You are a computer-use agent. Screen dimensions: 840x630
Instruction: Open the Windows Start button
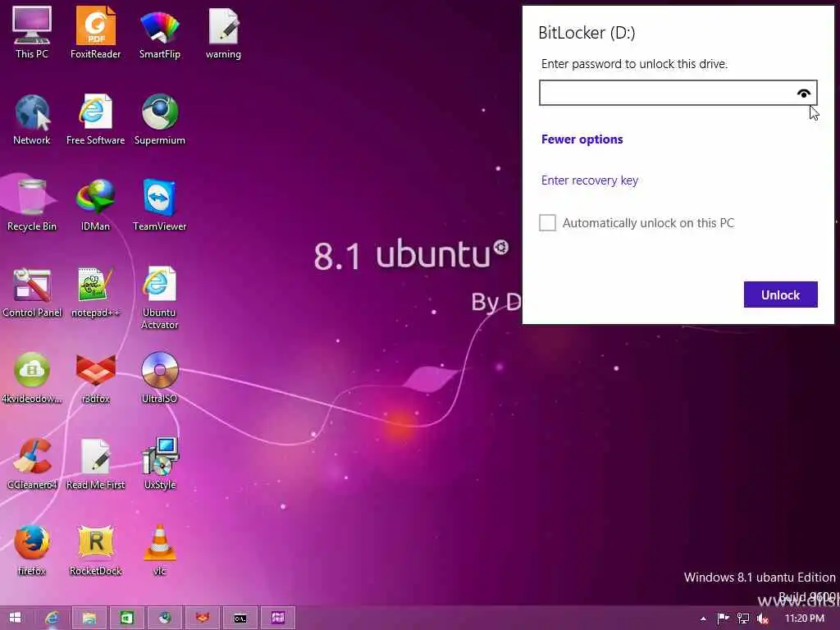point(15,618)
